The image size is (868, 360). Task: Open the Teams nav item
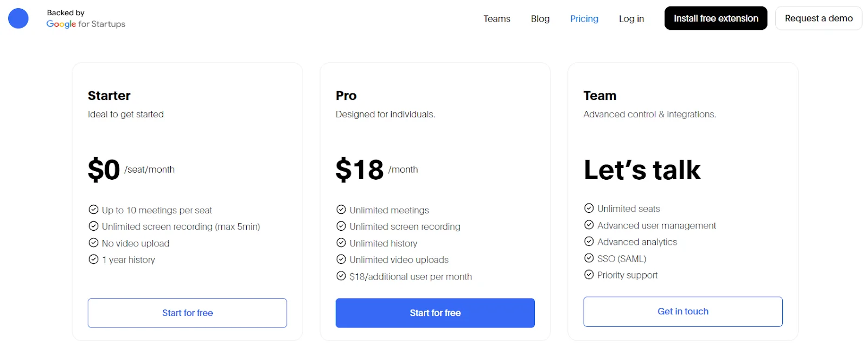[x=497, y=18]
